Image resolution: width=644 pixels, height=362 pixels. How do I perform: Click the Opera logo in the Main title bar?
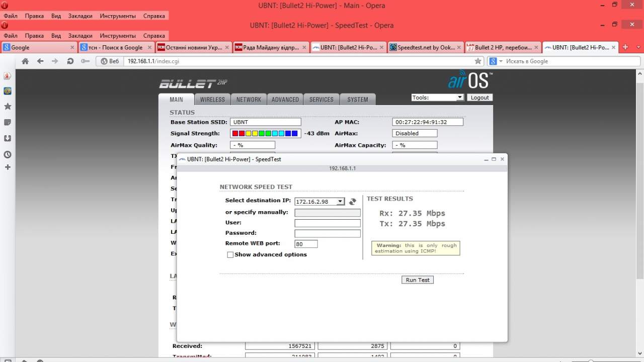tap(5, 6)
